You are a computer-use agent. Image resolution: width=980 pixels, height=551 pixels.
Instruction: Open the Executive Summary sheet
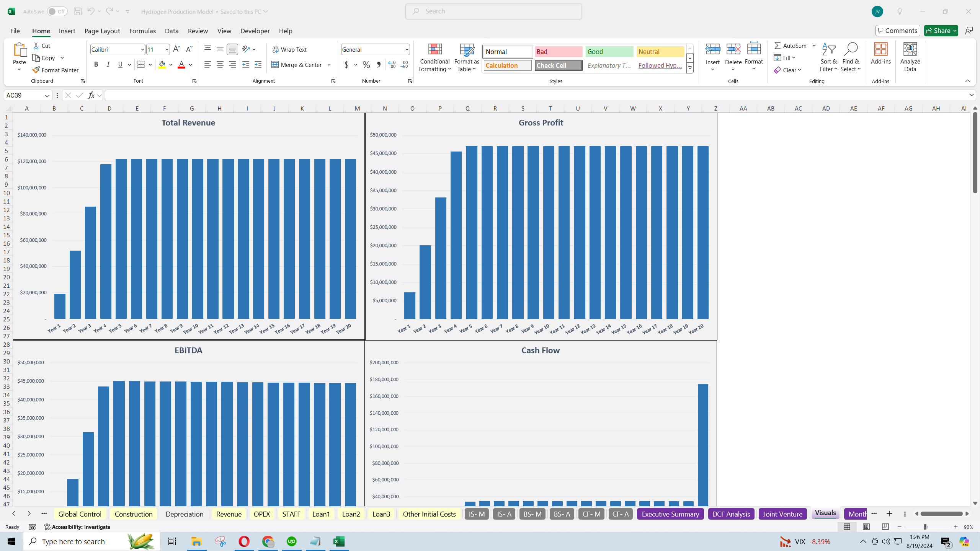[670, 514]
